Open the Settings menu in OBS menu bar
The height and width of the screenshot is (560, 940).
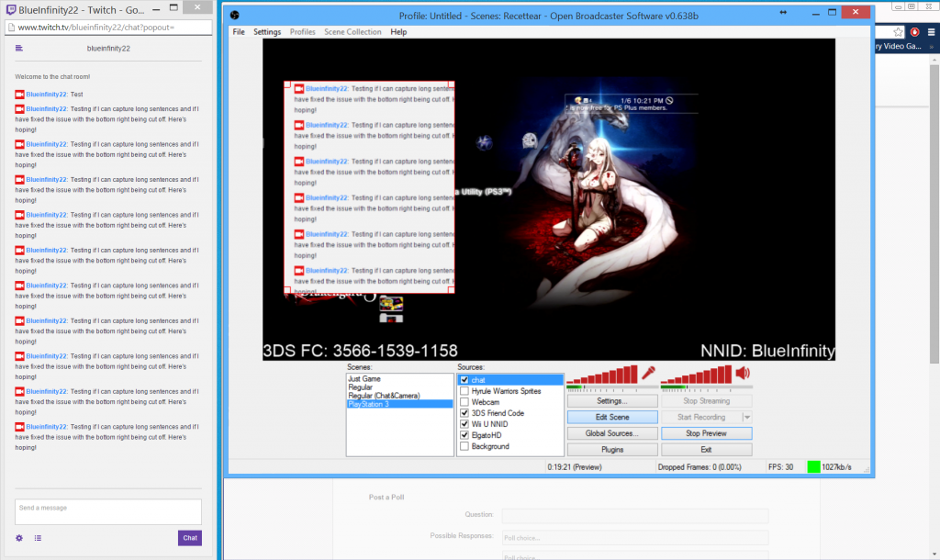(267, 32)
